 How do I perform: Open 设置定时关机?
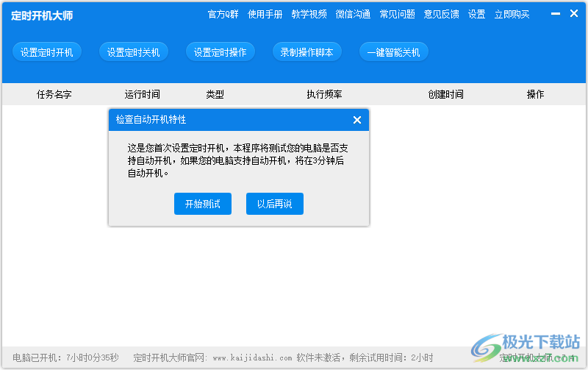click(134, 52)
